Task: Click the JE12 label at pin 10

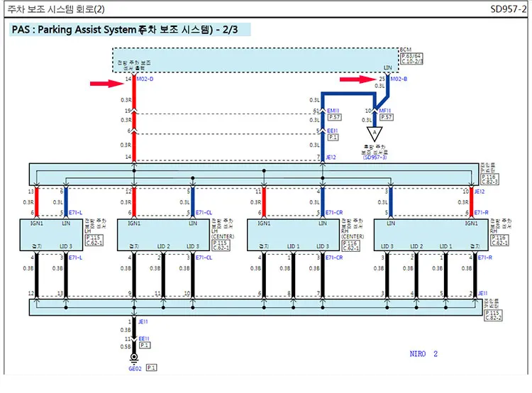Action: 480,192
